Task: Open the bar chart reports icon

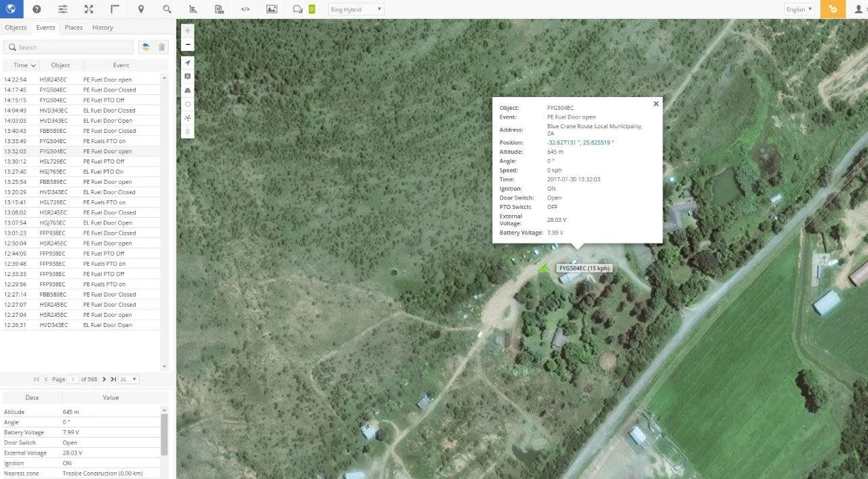Action: pyautogui.click(x=193, y=9)
